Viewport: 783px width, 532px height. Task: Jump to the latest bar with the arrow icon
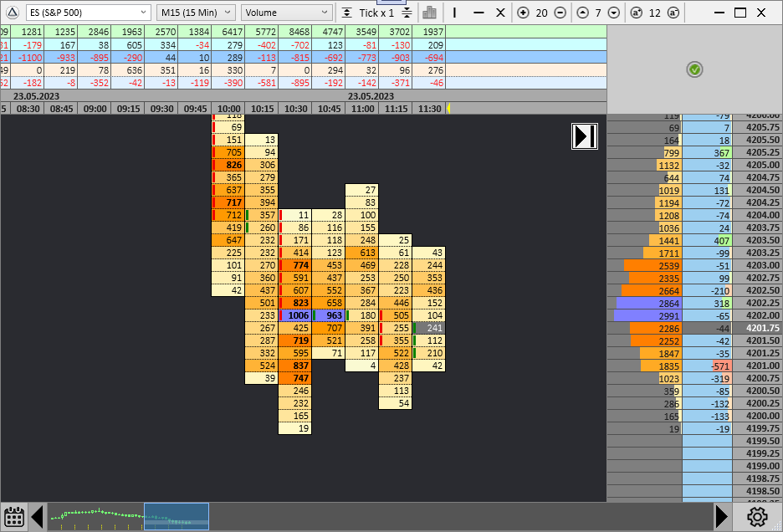point(584,136)
